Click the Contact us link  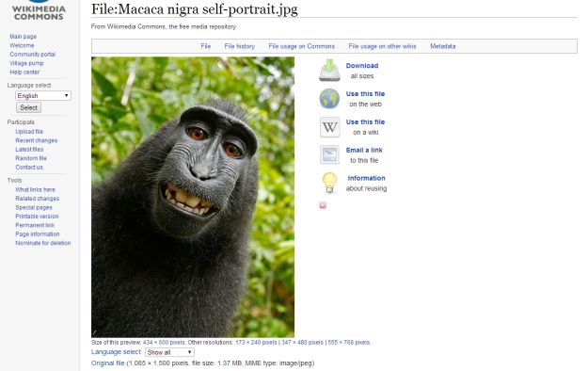click(29, 167)
